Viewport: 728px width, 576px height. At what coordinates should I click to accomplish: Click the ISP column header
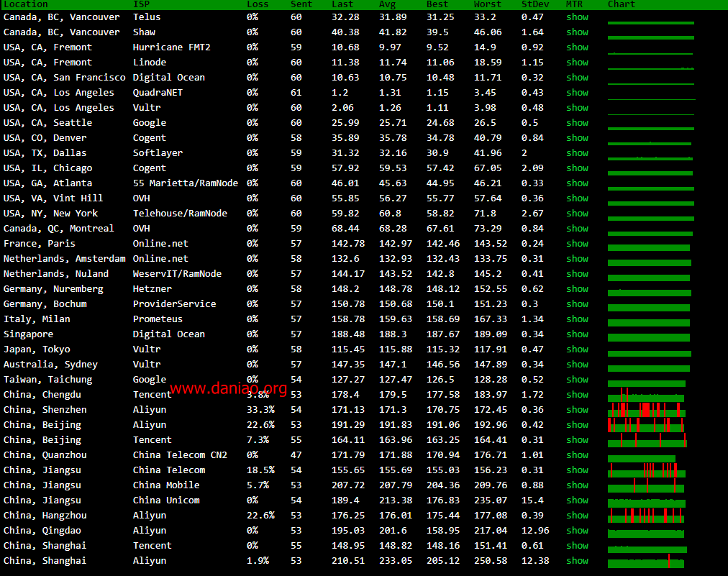click(141, 4)
